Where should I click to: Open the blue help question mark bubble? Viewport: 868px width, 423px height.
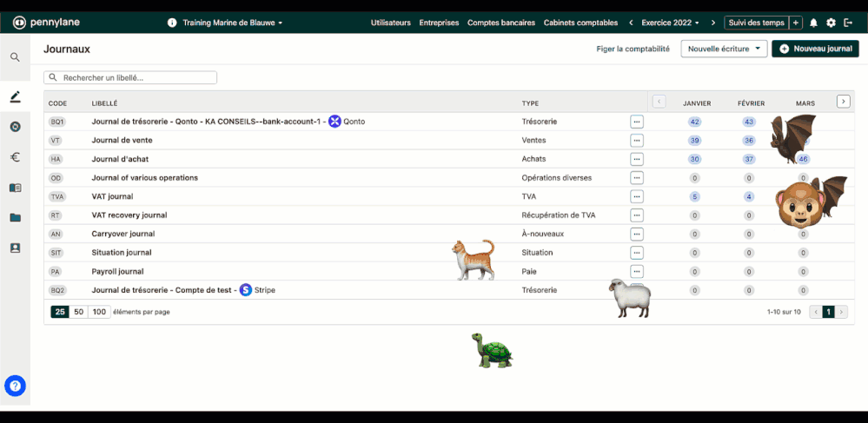pos(15,387)
